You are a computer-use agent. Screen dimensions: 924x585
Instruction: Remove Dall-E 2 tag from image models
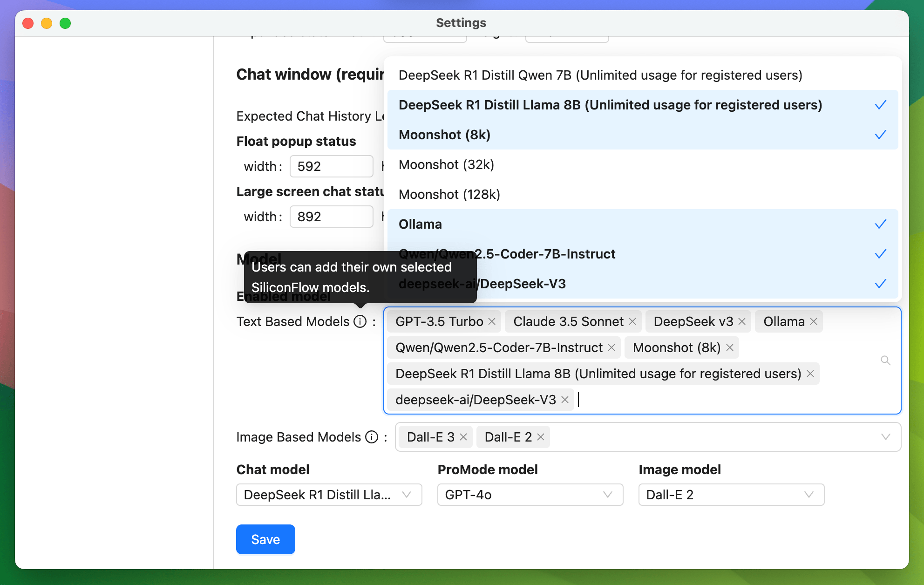pyautogui.click(x=541, y=437)
